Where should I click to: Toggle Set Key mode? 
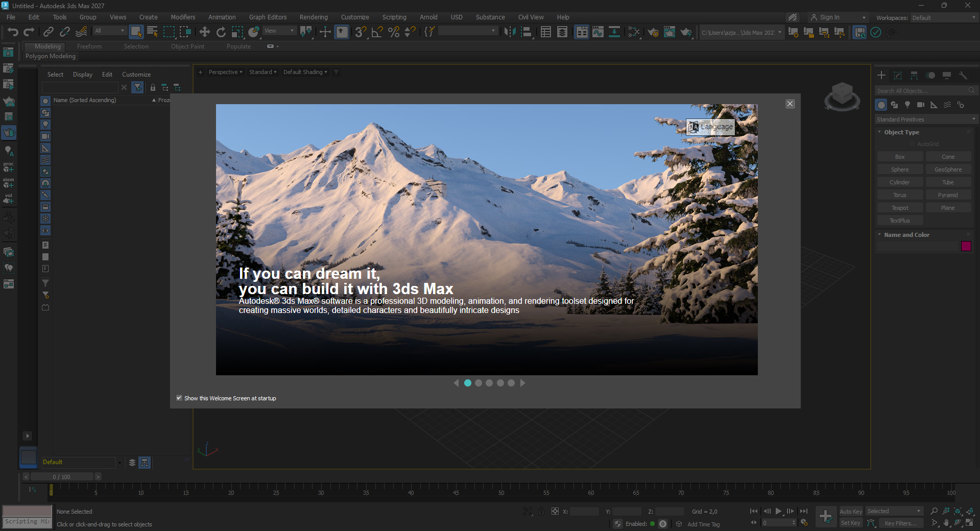pyautogui.click(x=851, y=523)
